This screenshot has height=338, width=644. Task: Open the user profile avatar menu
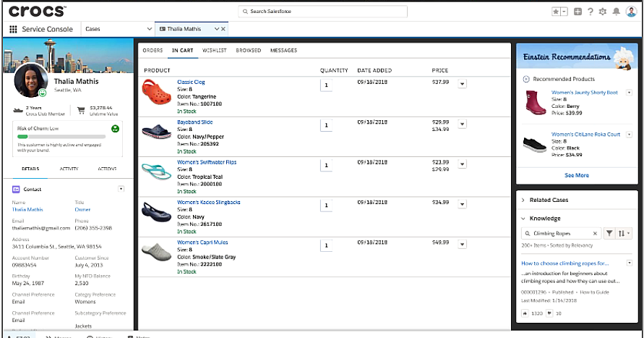631,12
